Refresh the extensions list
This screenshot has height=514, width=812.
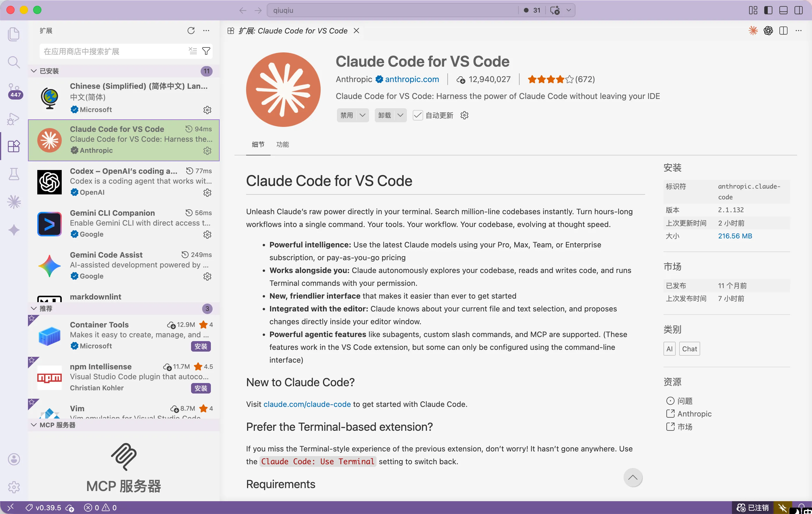[191, 31]
